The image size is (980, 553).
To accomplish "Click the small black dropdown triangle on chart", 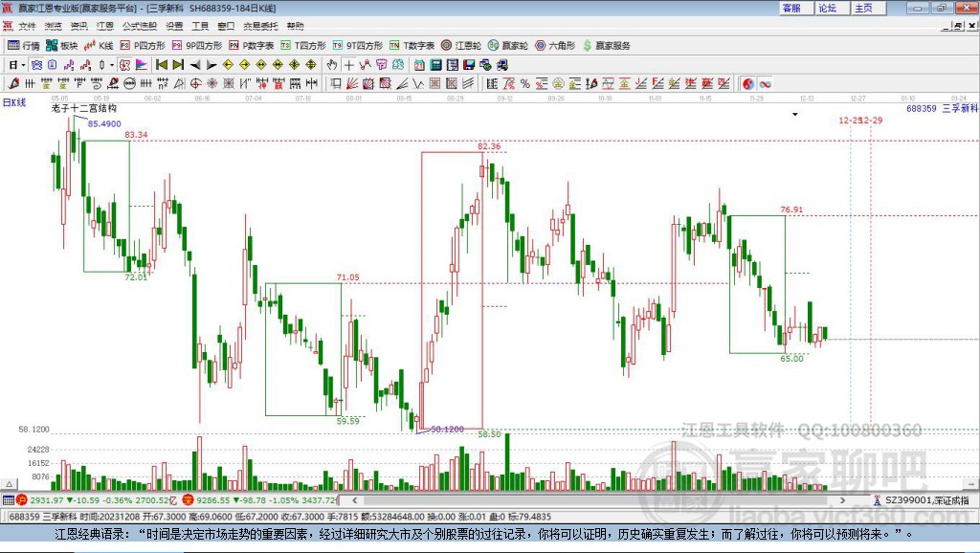I will [795, 115].
